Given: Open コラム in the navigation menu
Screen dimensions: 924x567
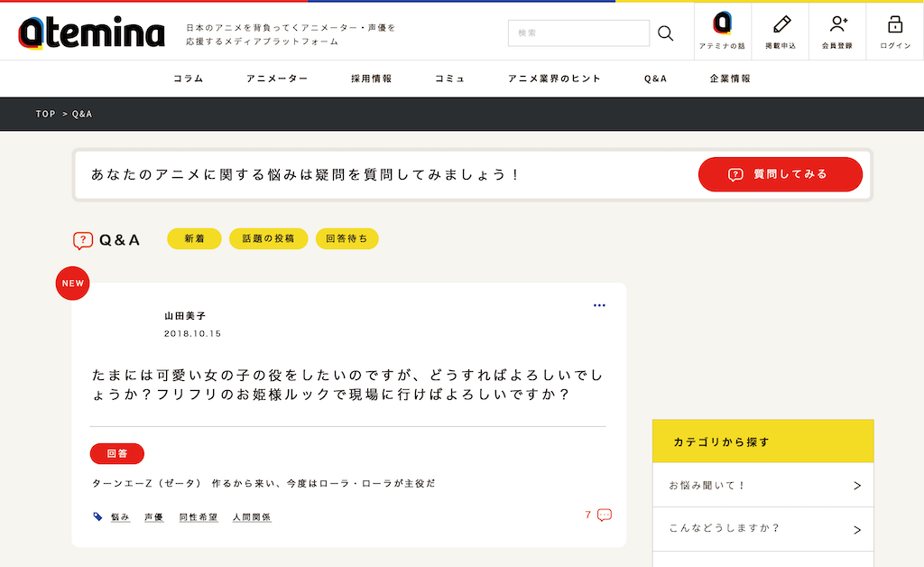Looking at the screenshot, I should coord(189,79).
